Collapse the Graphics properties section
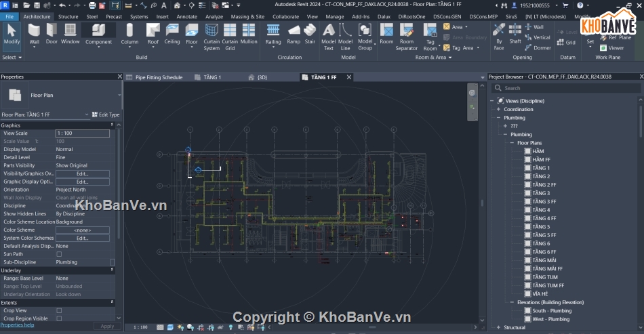644x334 pixels. pos(112,125)
